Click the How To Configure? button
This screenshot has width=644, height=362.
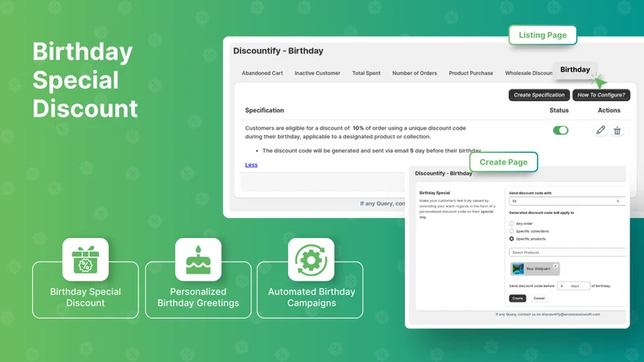(x=601, y=95)
